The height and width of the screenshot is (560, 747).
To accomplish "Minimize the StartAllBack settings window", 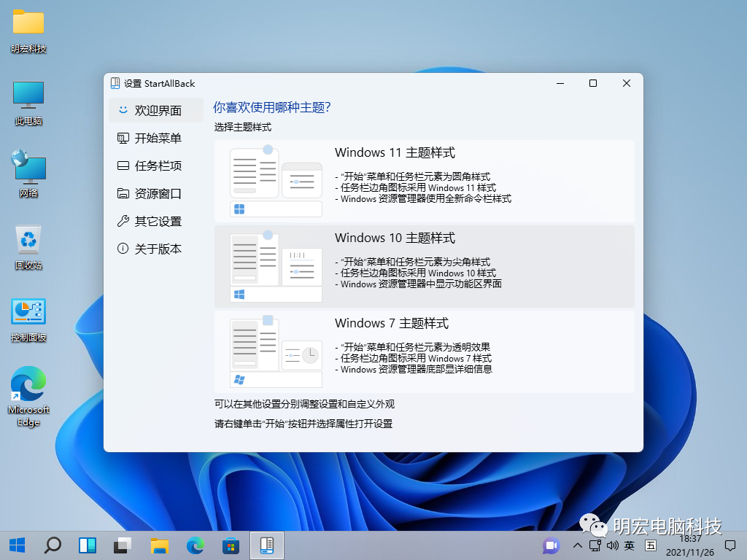I will click(560, 83).
